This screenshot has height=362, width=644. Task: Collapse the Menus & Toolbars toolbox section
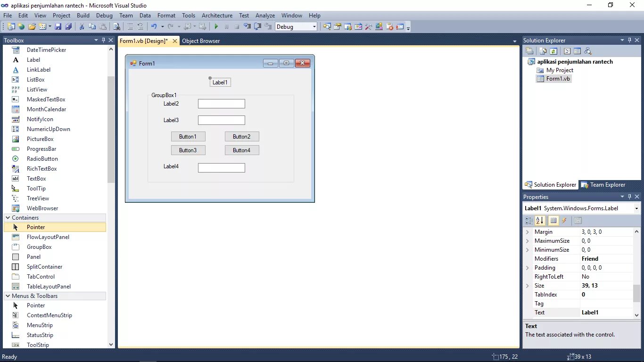[8, 296]
